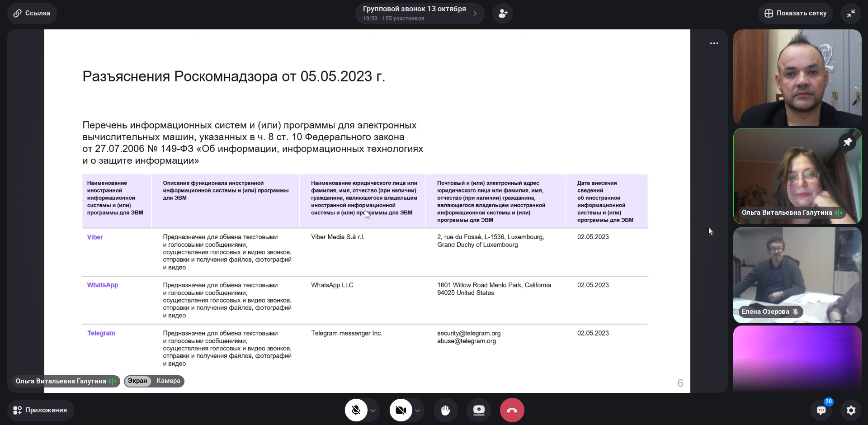Expand microphone options arrow
868x425 pixels.
tap(373, 411)
